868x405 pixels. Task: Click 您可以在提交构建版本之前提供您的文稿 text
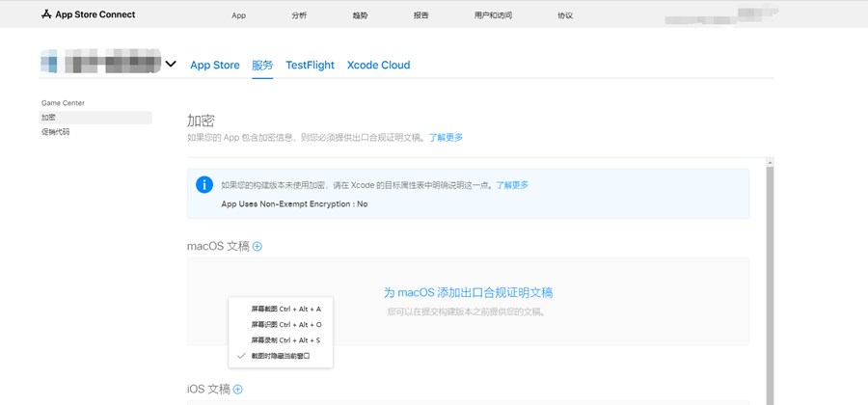(x=468, y=312)
